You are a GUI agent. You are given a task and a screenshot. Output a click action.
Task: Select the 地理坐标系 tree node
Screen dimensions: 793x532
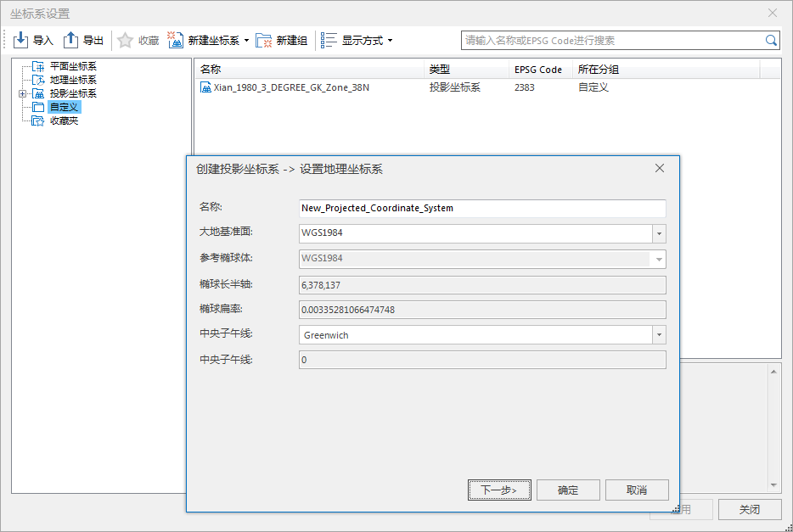[72, 80]
